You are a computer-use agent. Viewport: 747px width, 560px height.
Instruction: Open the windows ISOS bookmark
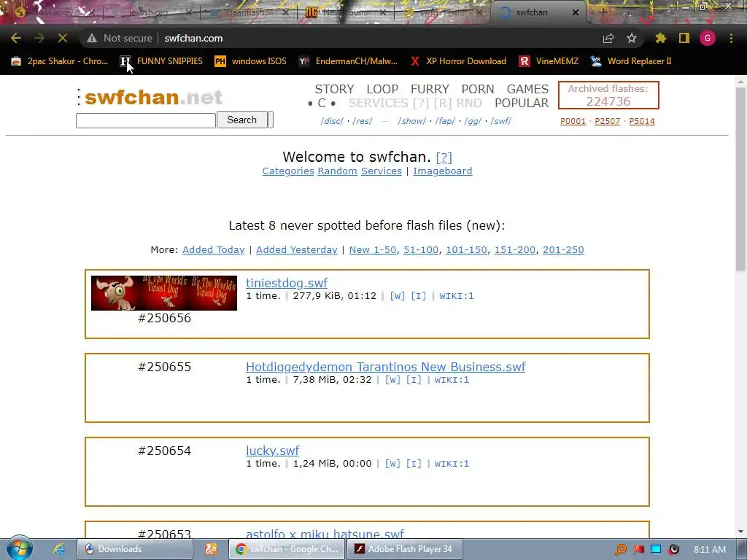(x=251, y=61)
